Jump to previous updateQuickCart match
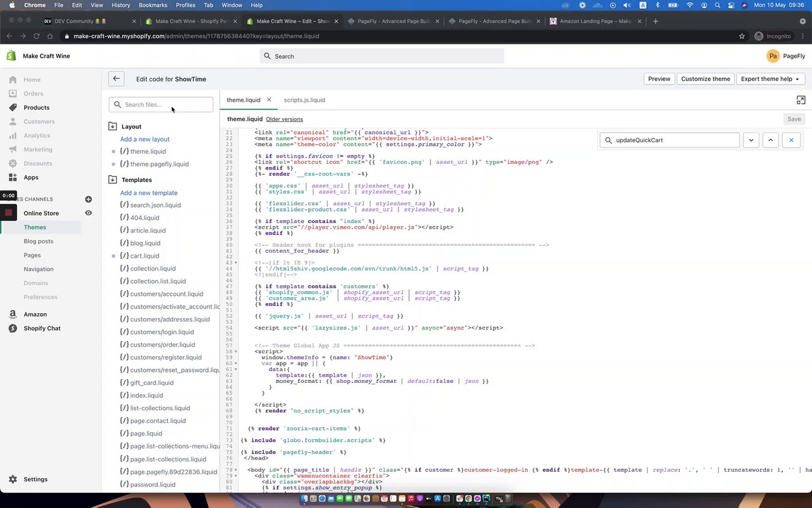Screen dimensions: 812x508 [x=771, y=140]
